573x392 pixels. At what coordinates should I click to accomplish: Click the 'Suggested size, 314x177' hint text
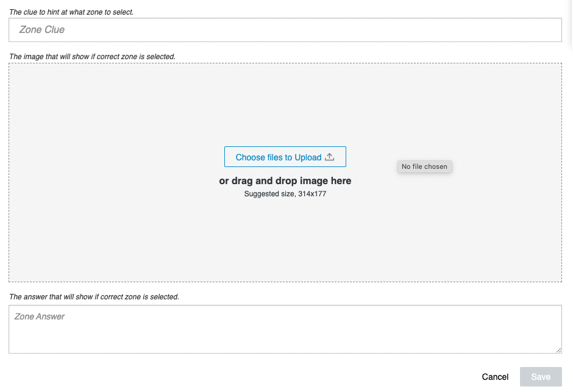pos(285,193)
